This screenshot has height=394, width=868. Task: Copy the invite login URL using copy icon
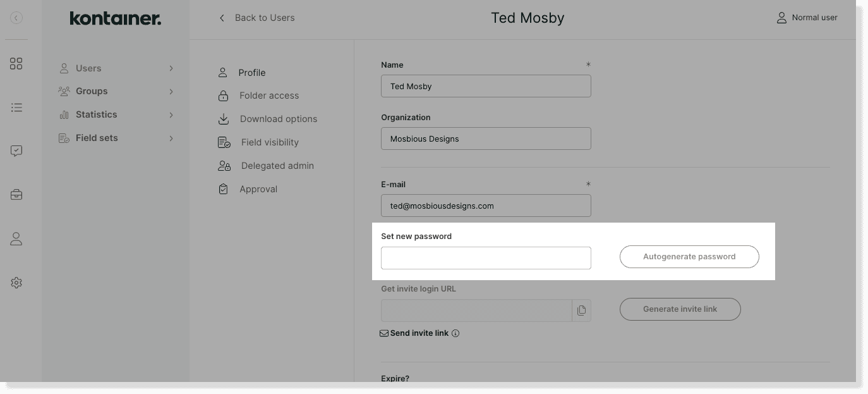pyautogui.click(x=581, y=311)
